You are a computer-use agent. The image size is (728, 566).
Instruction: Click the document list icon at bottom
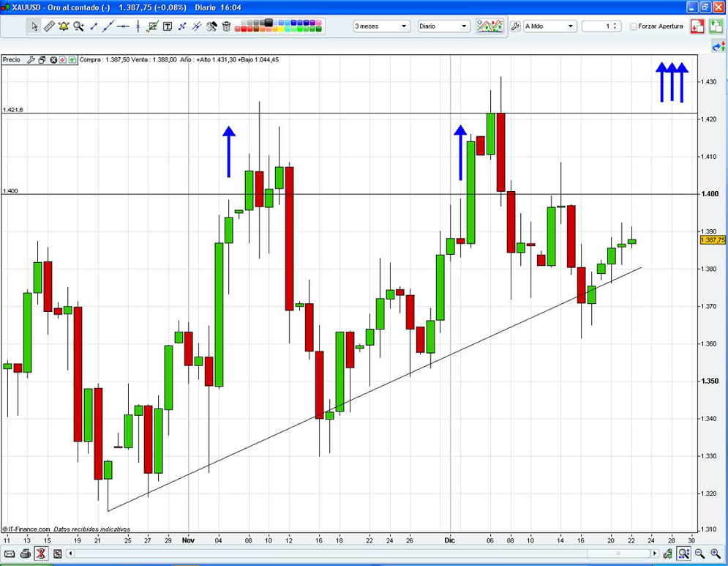tap(57, 554)
